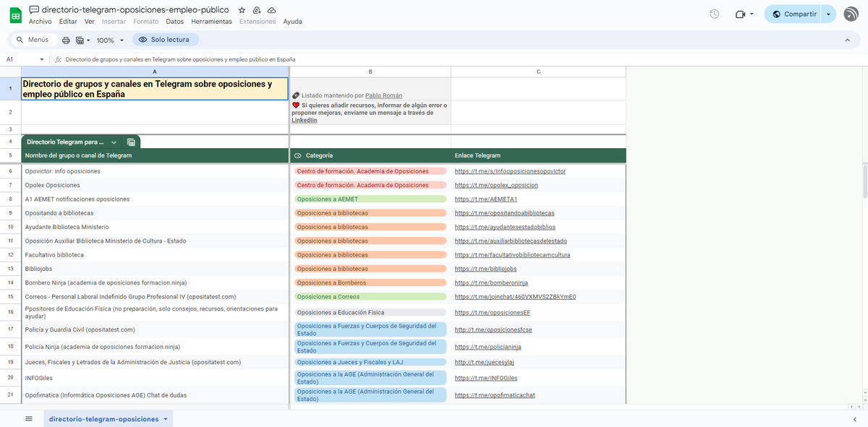The height and width of the screenshot is (427, 868).
Task: Open the Google account avatar
Action: (851, 14)
